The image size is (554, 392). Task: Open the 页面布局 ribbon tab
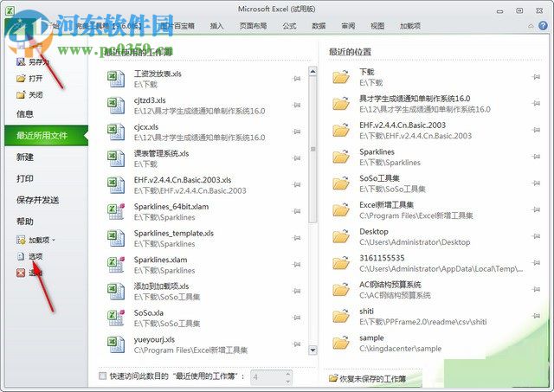pos(253,26)
